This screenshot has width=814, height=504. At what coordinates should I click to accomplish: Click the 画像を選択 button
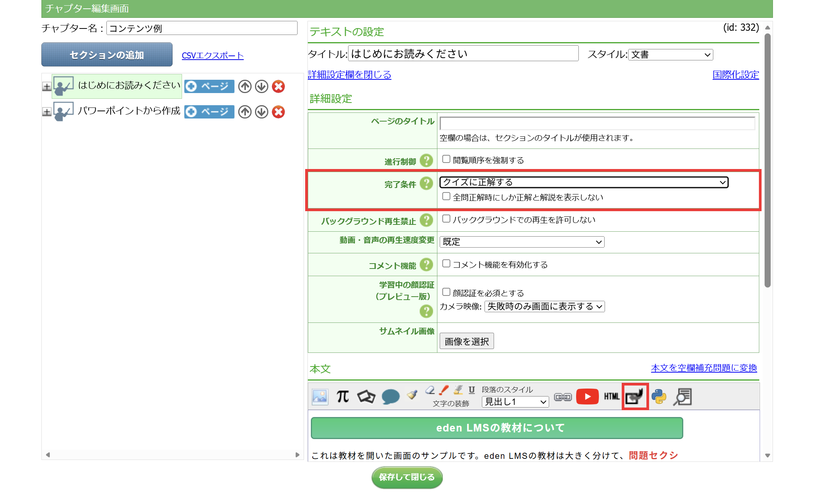(467, 341)
